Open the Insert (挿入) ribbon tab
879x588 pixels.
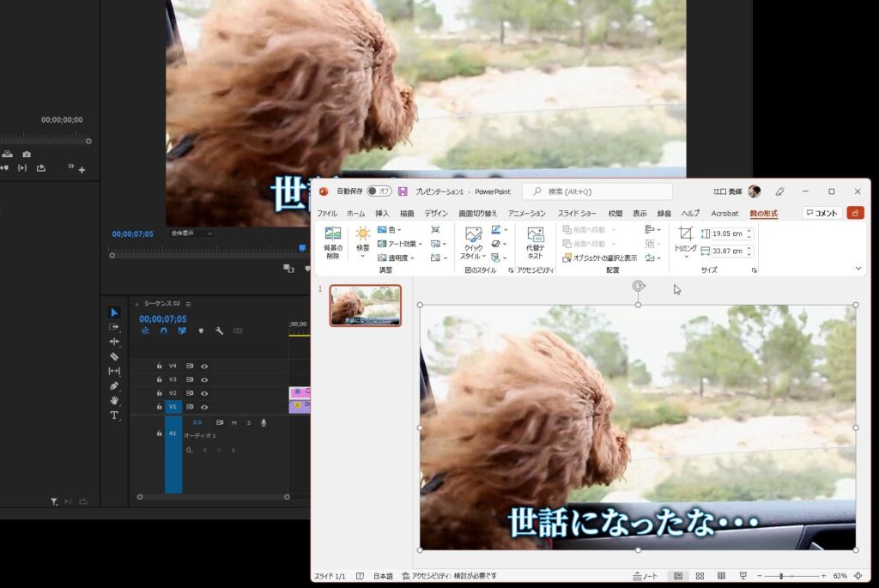[382, 214]
